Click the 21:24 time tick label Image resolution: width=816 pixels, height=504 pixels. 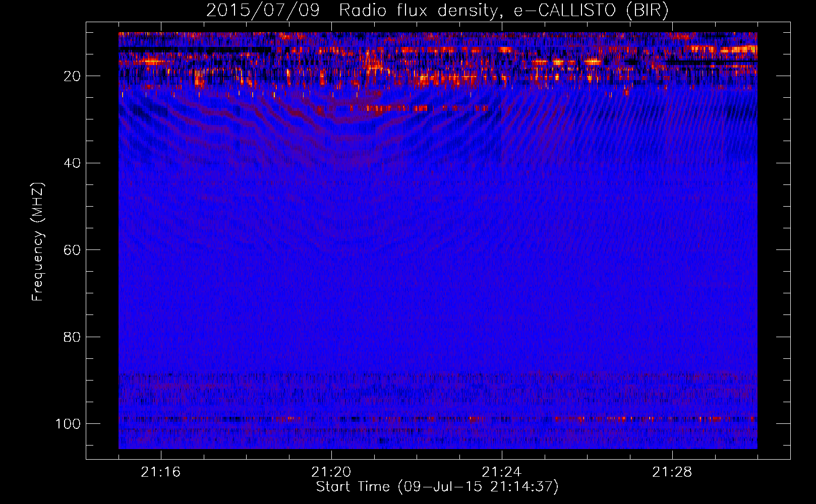502,472
